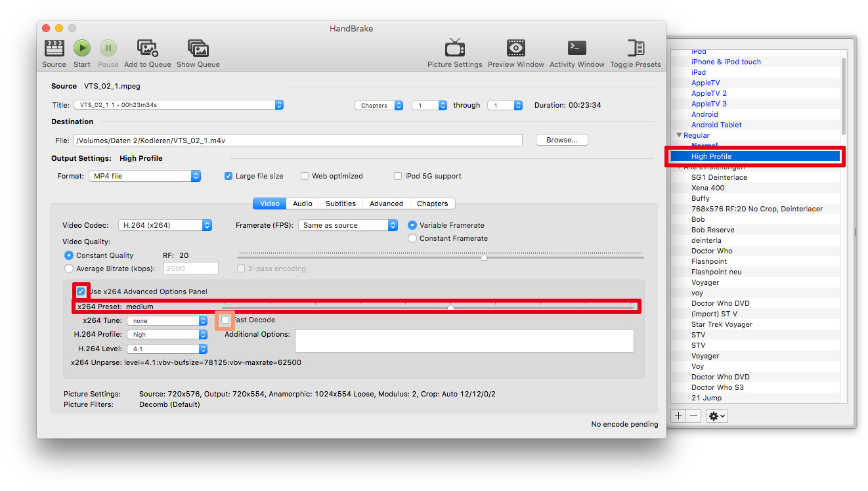Switch to the Advanced tab
Viewport: 868px width, 491px height.
(x=386, y=203)
